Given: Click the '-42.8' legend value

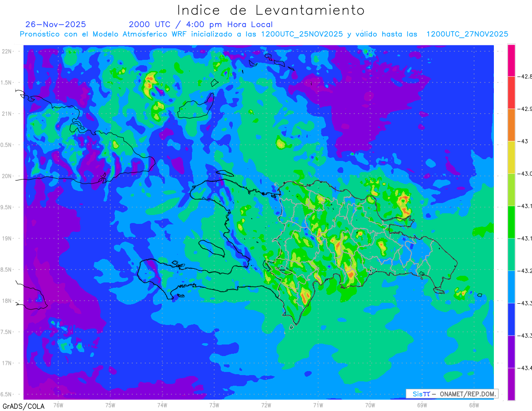Looking at the screenshot, I should 525,77.
